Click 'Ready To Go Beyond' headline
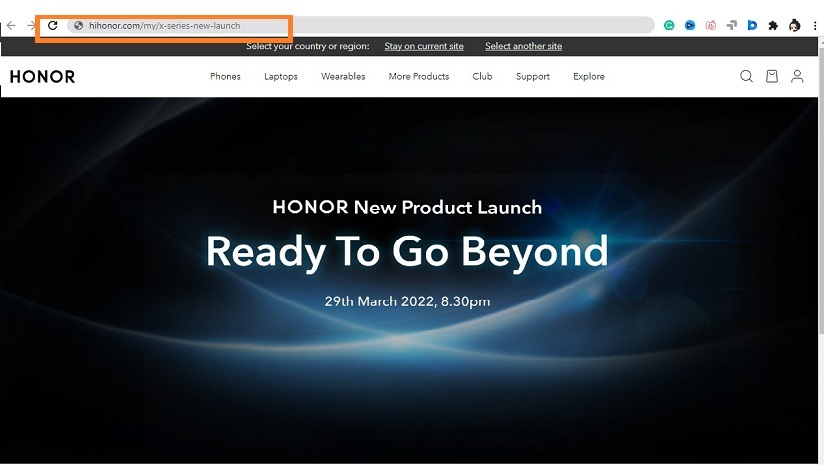824x465 pixels. point(407,252)
